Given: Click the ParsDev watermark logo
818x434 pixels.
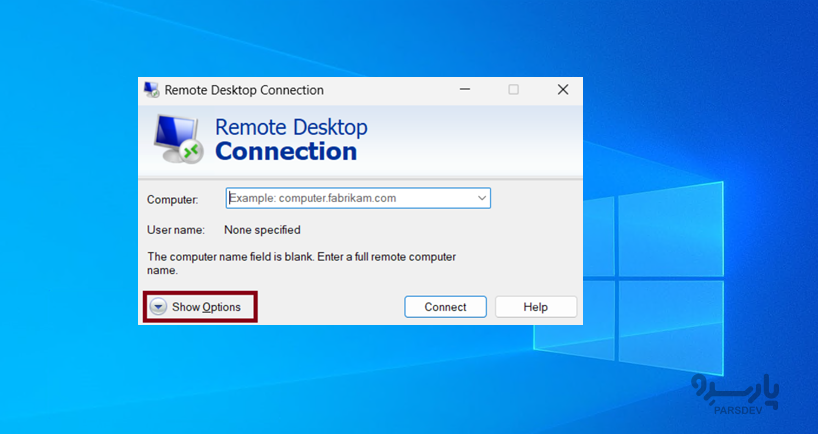Looking at the screenshot, I should coord(727,391).
